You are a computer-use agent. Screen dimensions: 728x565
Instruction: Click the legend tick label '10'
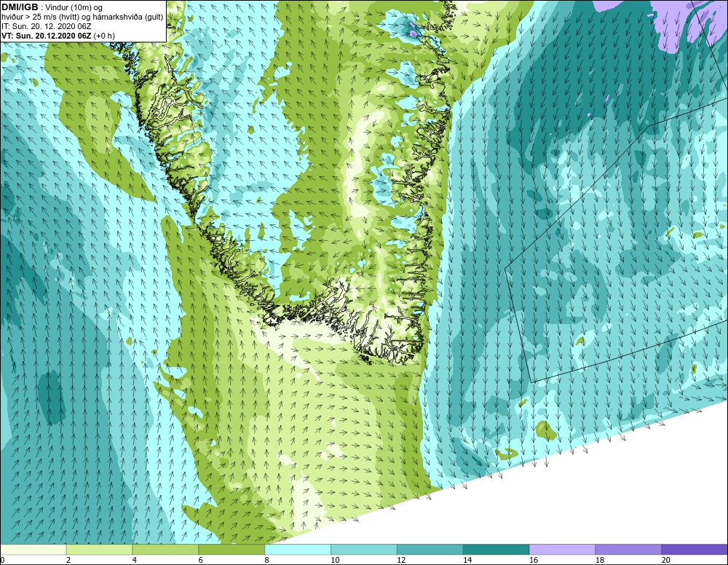pos(335,560)
